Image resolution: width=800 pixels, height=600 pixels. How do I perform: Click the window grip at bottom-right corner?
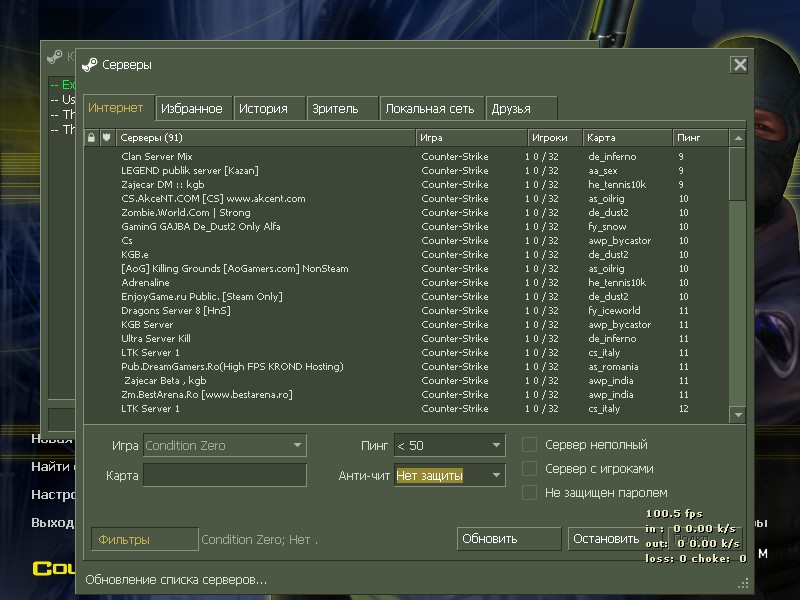click(x=743, y=583)
